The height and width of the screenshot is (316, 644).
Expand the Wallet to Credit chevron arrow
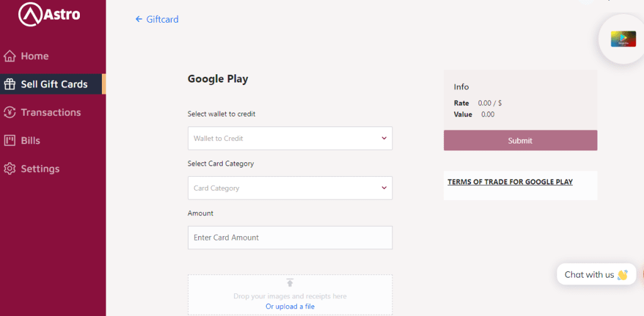click(x=384, y=138)
